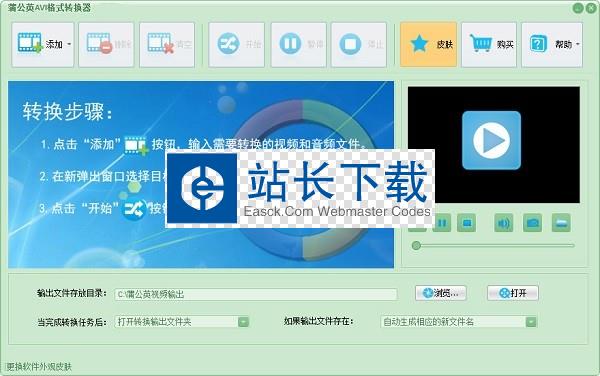
Task: Click the 停止 (Stop) toolbar button
Action: 359,44
